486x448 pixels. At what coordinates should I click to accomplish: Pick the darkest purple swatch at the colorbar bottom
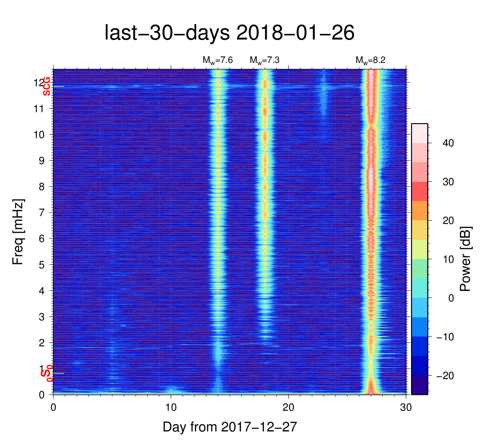coord(419,385)
